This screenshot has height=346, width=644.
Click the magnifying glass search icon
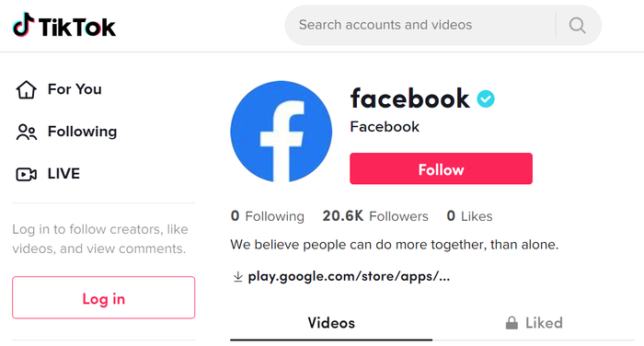(577, 25)
